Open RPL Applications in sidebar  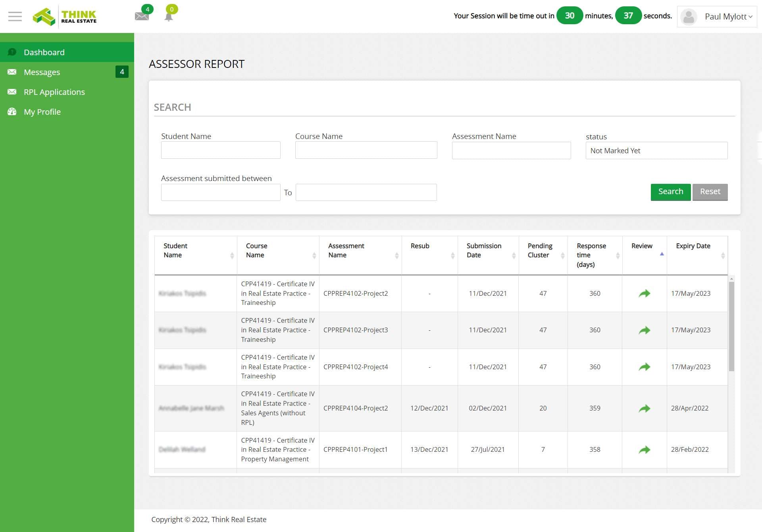click(x=67, y=92)
